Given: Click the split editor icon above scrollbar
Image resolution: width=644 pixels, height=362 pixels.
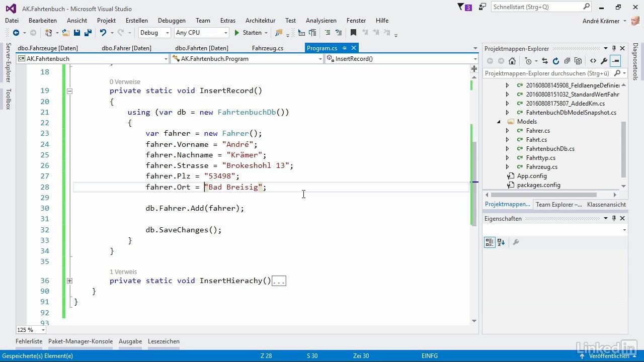Looking at the screenshot, I should tap(474, 68).
